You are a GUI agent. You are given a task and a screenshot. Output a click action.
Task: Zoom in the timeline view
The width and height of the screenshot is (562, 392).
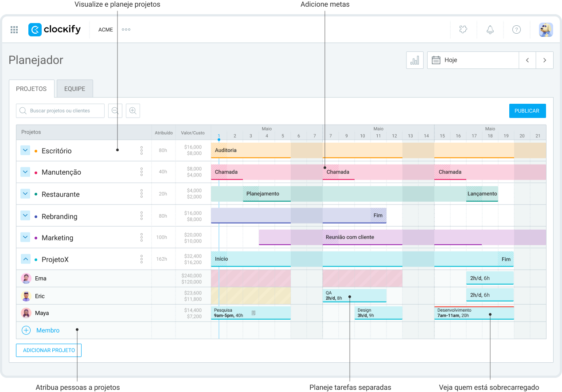pos(133,111)
